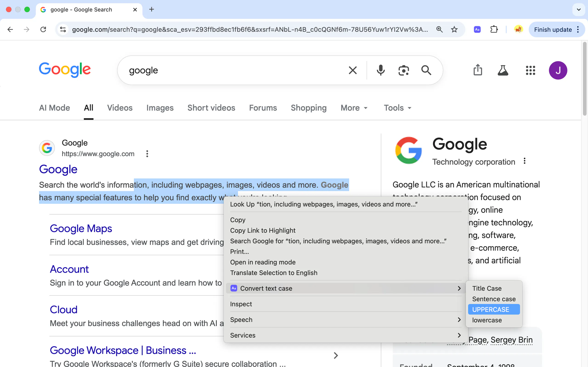Select Title Case option
This screenshot has width=588, height=367.
[494, 288]
